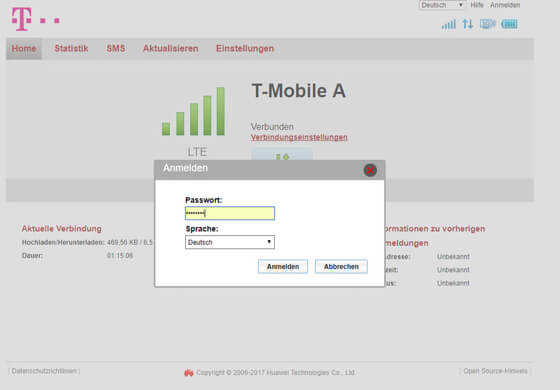The height and width of the screenshot is (390, 560).
Task: Open the Statistik tab
Action: click(x=71, y=49)
